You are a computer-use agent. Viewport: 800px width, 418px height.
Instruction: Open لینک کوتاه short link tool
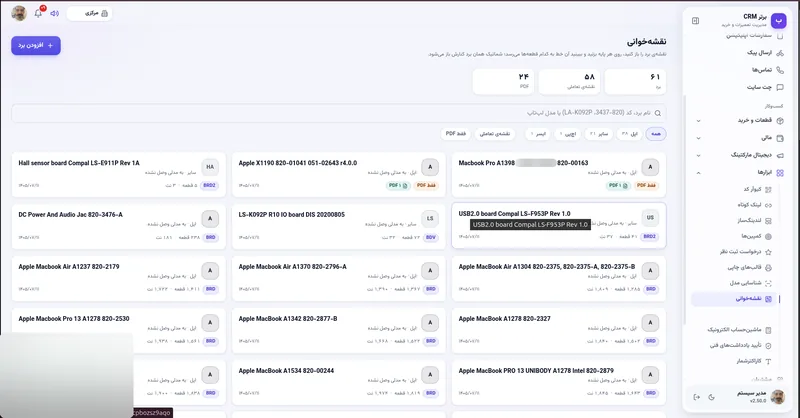point(755,205)
